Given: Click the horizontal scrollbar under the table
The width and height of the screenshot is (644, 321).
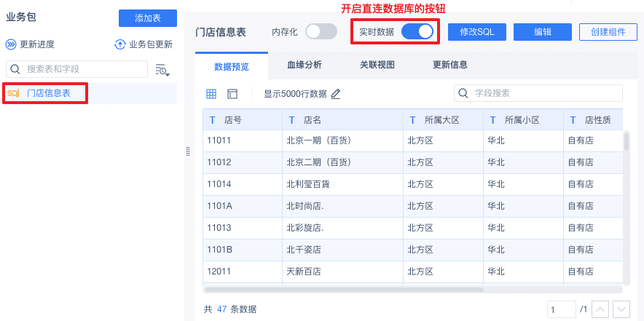Looking at the screenshot, I should [344, 290].
